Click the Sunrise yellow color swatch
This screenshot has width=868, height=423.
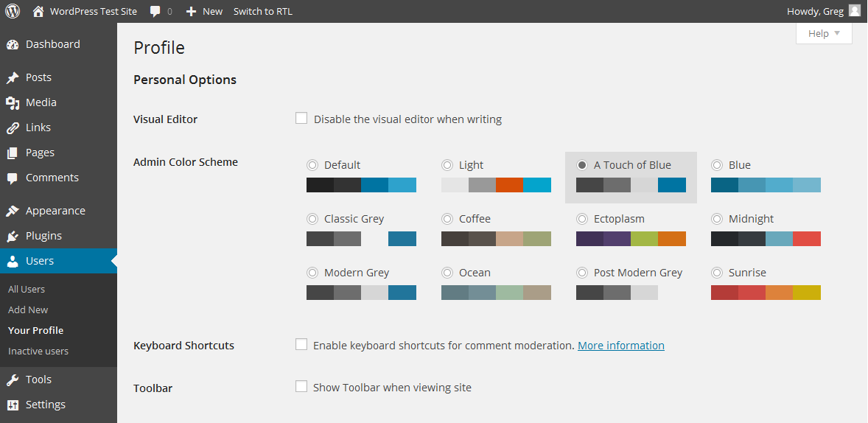807,293
